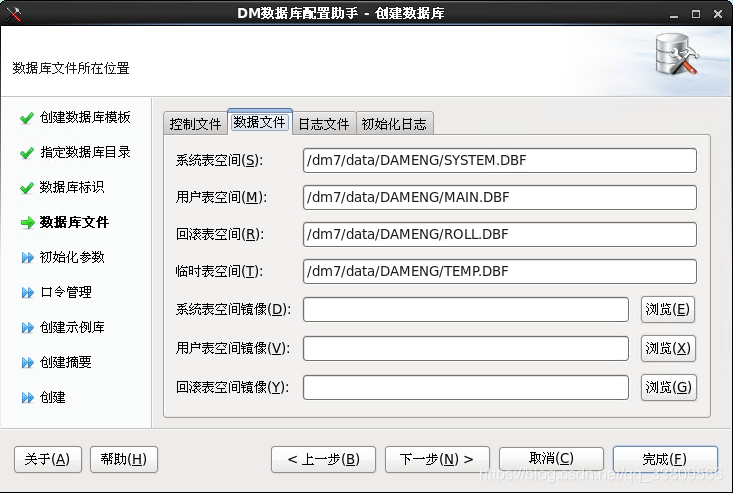Go back with < 上一步(B)

pos(323,459)
